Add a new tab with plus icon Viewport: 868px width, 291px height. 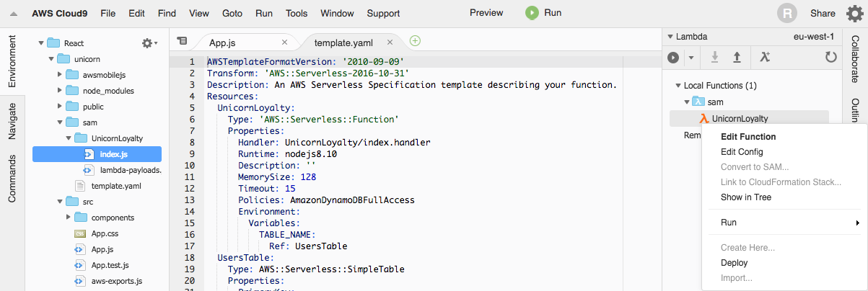pos(415,41)
